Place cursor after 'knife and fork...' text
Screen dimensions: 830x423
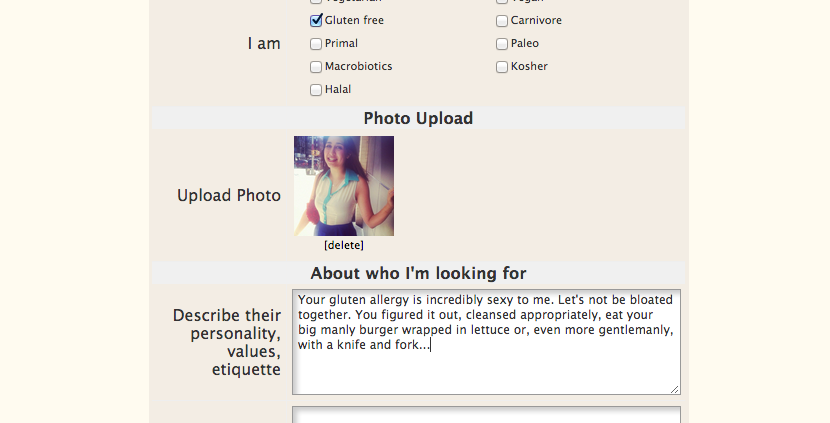pyautogui.click(x=430, y=346)
